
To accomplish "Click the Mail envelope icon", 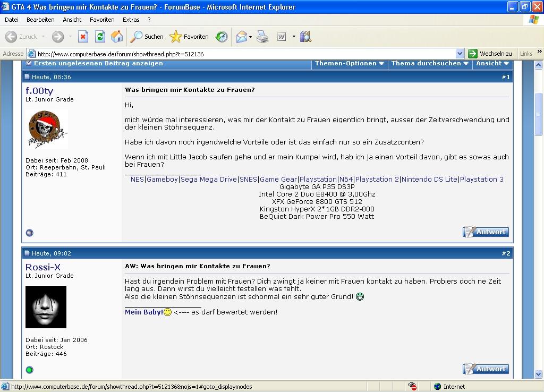I will point(242,37).
